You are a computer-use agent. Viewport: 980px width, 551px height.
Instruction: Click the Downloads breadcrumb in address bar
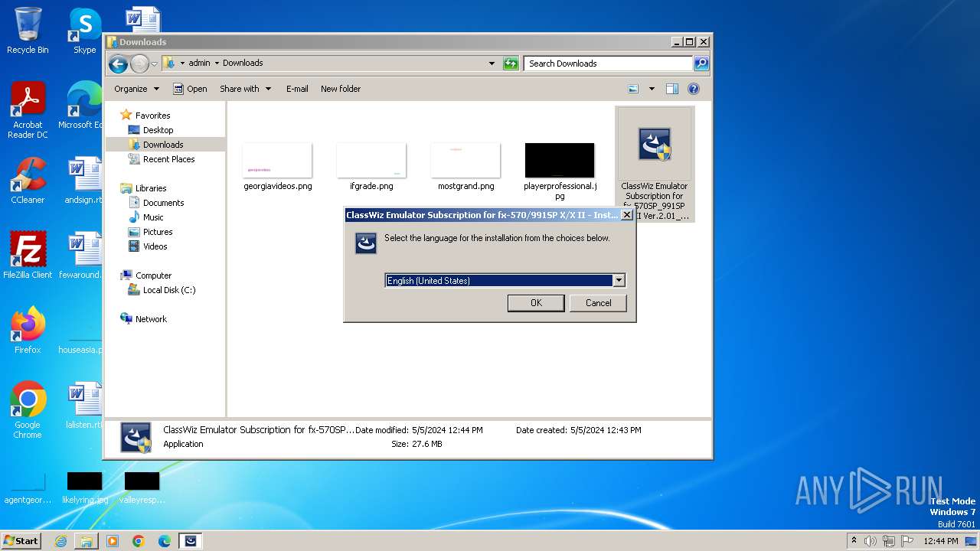click(x=243, y=63)
